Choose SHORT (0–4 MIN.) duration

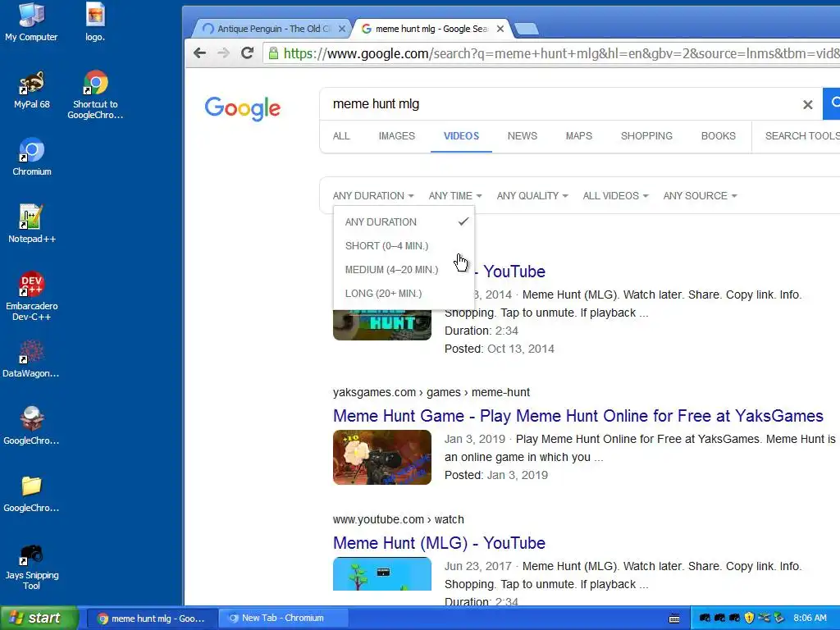tap(404, 246)
